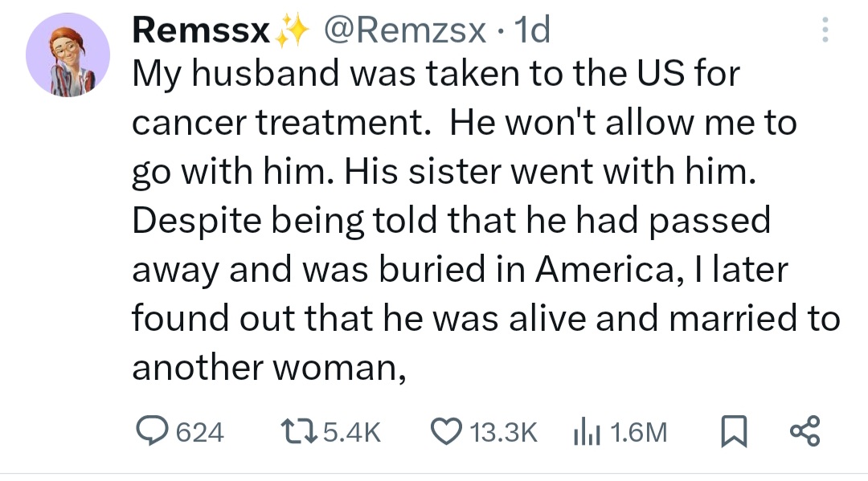
Task: Select the Remssx display name
Action: coord(203,28)
